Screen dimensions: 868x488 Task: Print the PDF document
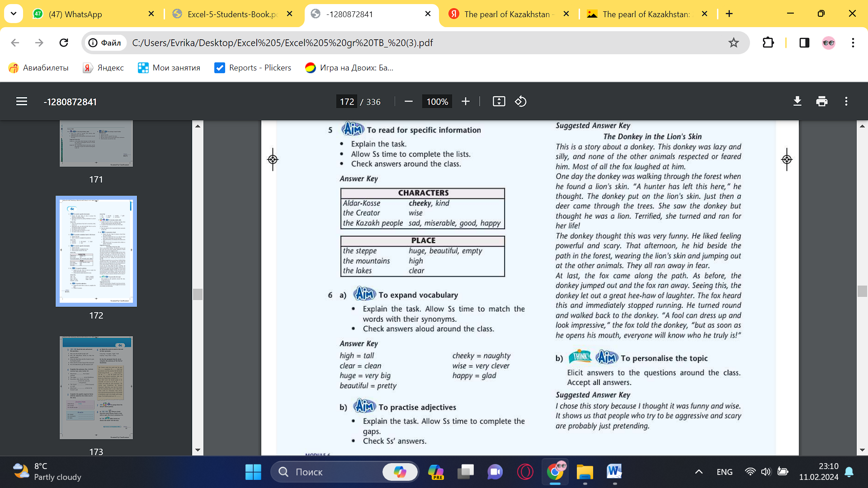822,102
